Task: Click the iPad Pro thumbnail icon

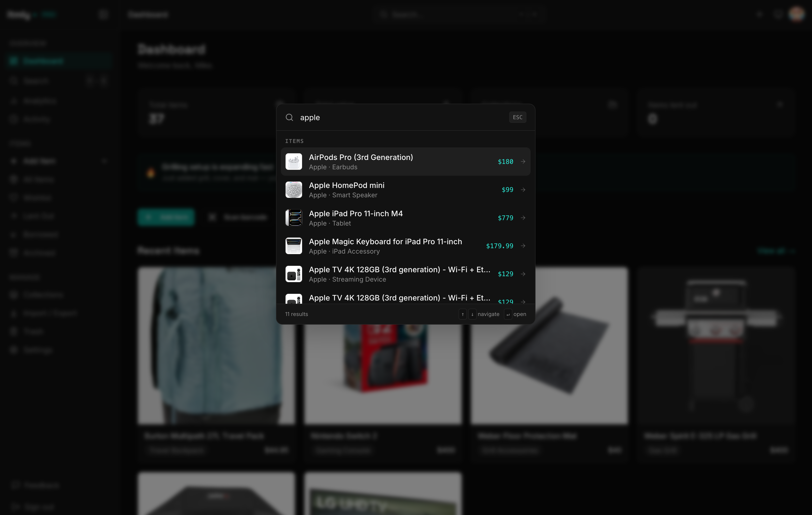Action: click(293, 218)
